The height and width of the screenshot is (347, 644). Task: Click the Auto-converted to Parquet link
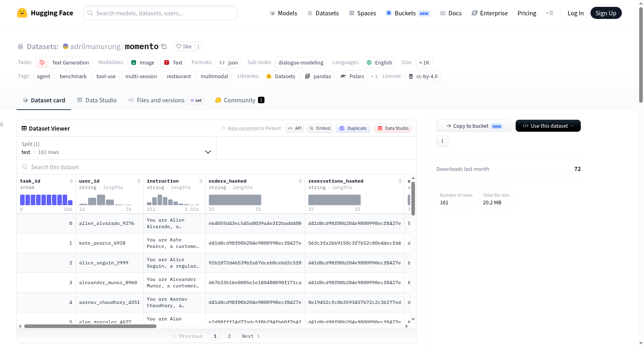[x=254, y=128]
